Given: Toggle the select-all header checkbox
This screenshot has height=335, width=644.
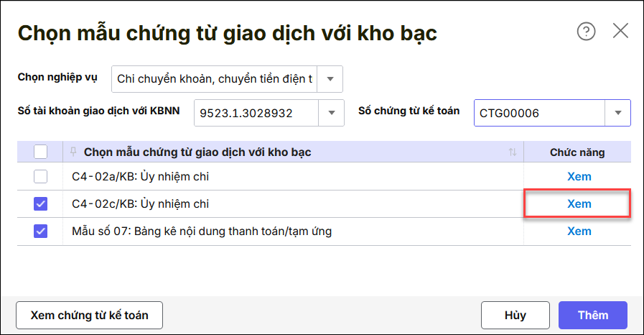Looking at the screenshot, I should [x=41, y=152].
